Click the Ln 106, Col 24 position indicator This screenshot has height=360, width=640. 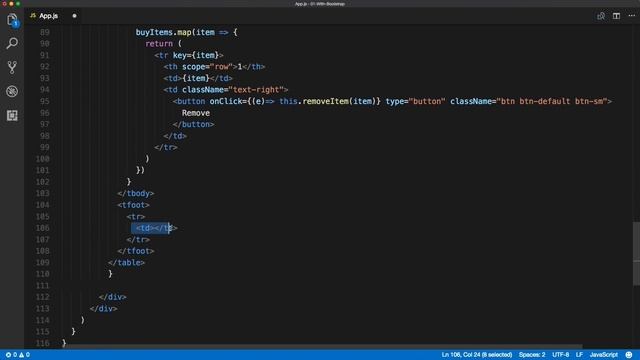[x=476, y=355]
